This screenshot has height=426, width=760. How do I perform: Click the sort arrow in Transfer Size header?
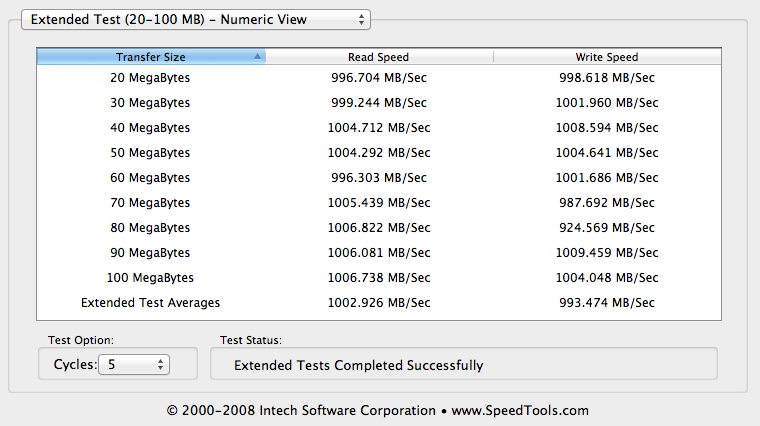click(x=258, y=57)
